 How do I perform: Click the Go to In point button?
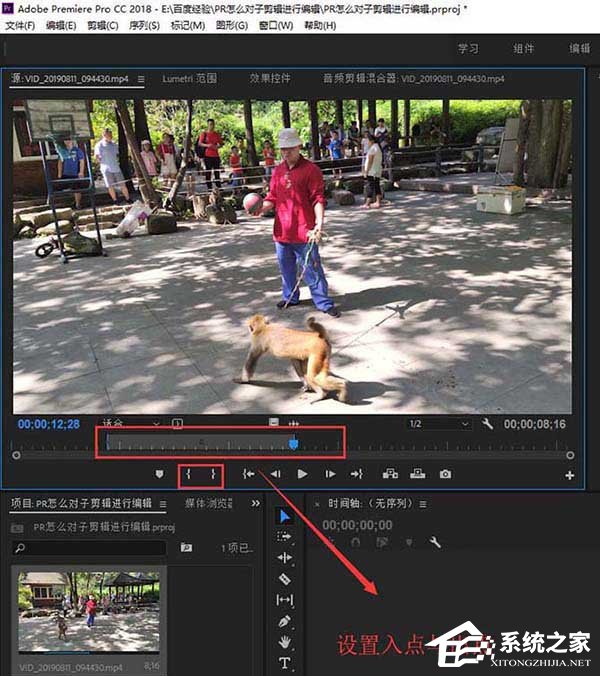click(x=248, y=474)
